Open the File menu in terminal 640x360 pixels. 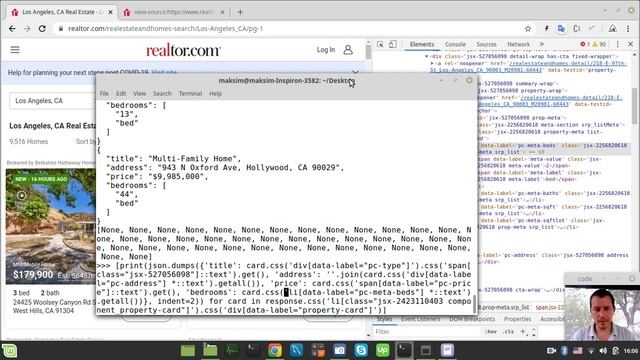(104, 93)
